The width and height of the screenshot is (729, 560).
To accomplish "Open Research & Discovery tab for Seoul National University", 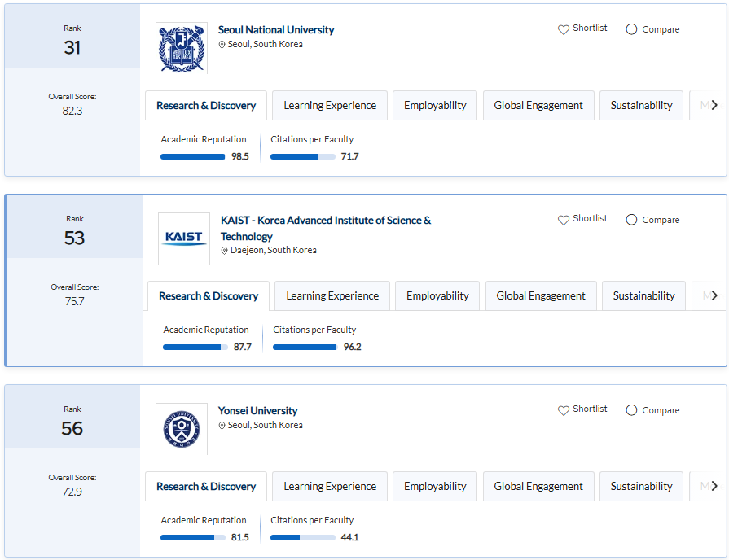I will 206,106.
